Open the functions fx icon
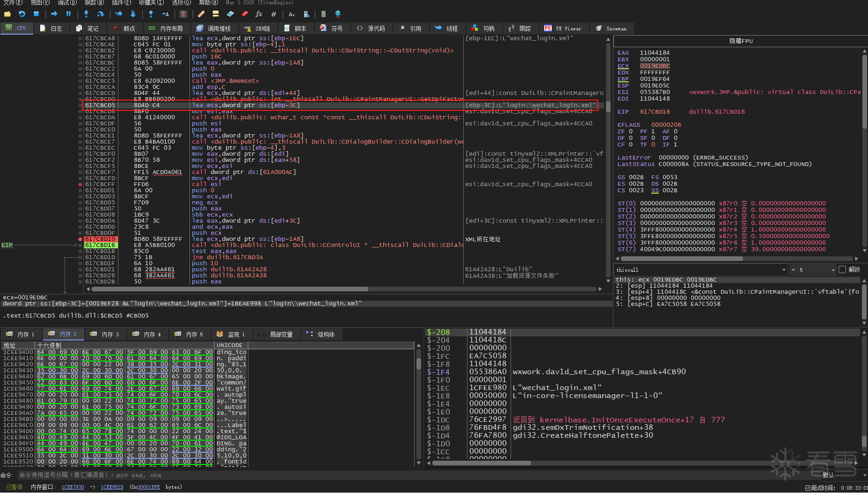868x493 pixels. [259, 14]
